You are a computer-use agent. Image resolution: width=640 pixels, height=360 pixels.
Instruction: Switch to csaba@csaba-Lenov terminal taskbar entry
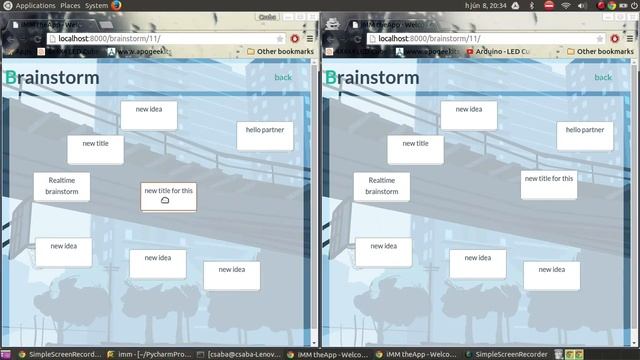point(239,354)
